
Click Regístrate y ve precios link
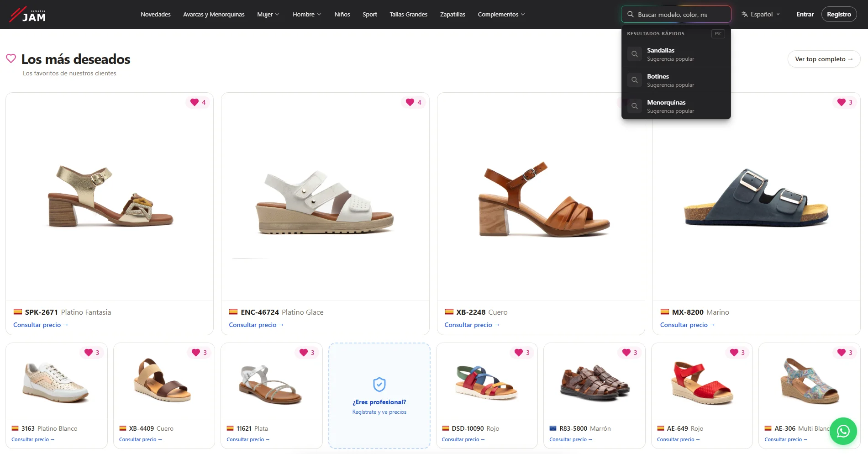pos(379,412)
